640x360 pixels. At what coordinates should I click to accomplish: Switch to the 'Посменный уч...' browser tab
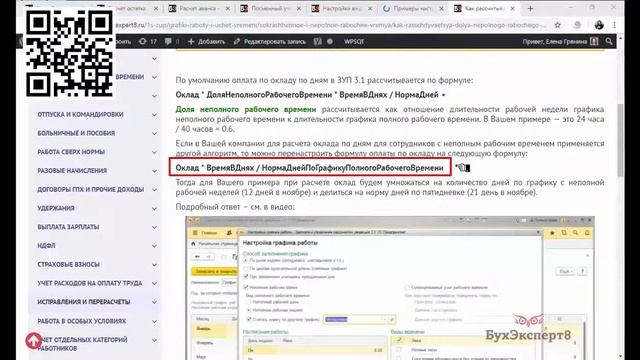pyautogui.click(x=271, y=8)
